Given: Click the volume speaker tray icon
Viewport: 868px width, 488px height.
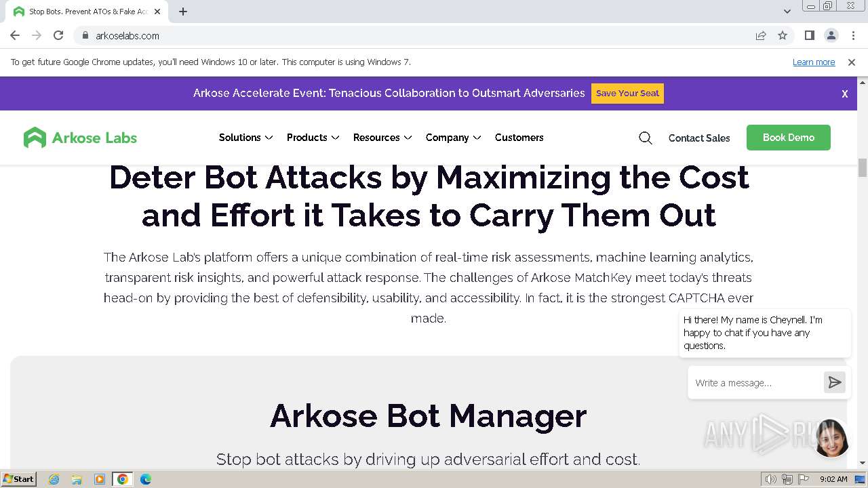Looking at the screenshot, I should [770, 479].
